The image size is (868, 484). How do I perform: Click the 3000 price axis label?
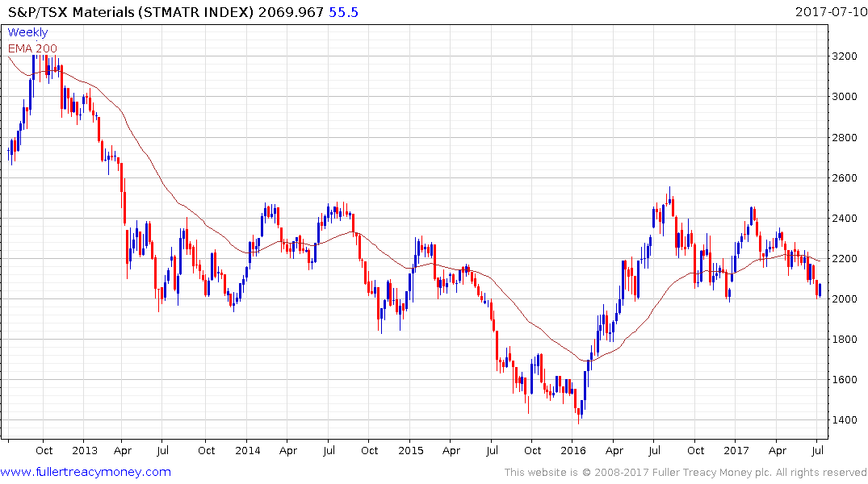tap(845, 96)
